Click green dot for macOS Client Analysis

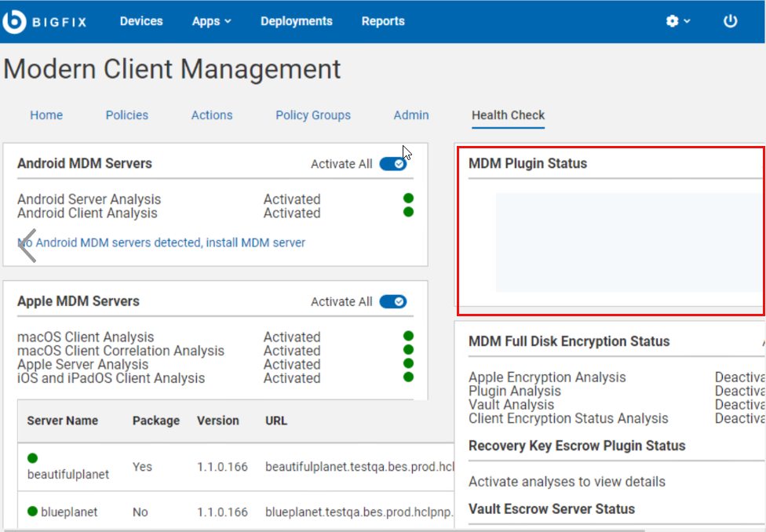click(408, 337)
